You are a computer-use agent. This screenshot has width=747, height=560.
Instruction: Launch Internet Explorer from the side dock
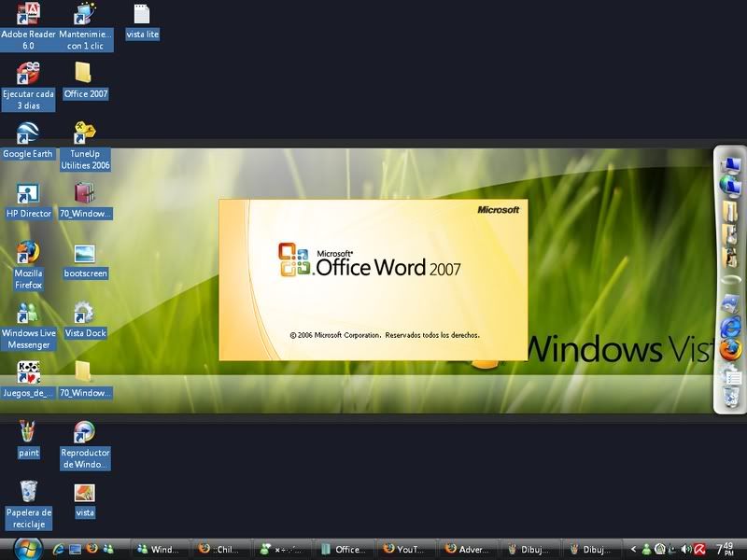pyautogui.click(x=730, y=328)
